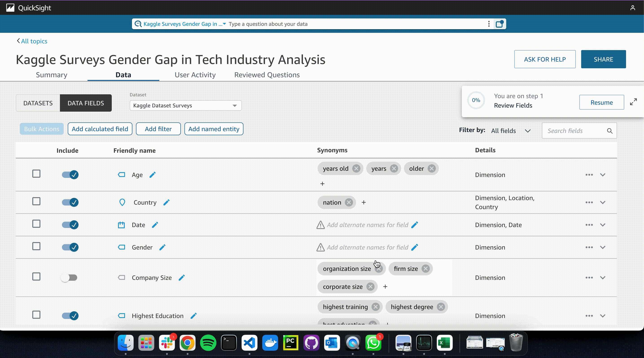Edit the Highest Education friendly name pencil

coord(193,316)
